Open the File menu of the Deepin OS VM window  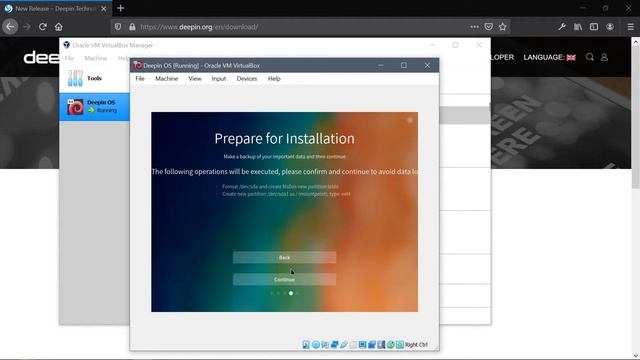pos(140,79)
